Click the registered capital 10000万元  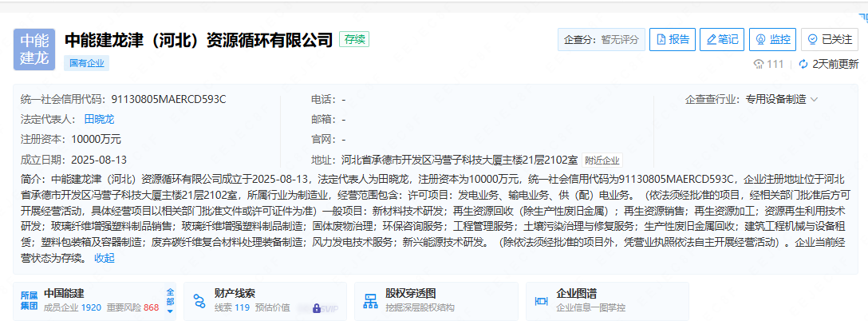tap(96, 140)
